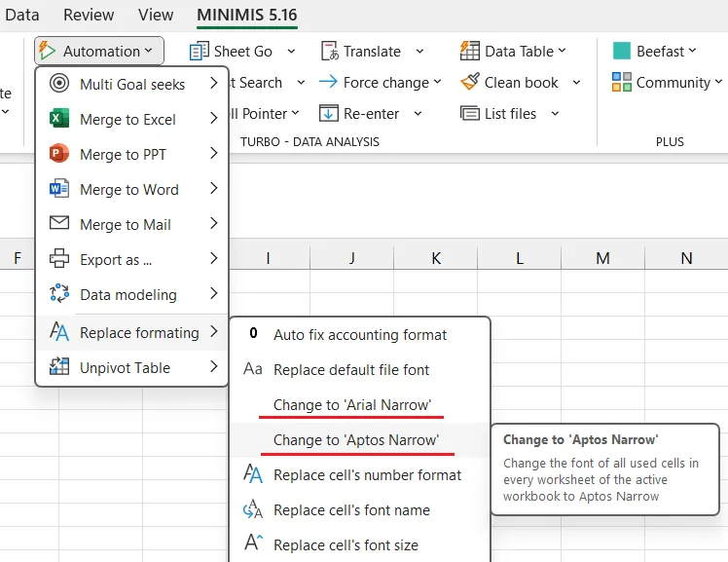728x562 pixels.
Task: Select Replace cell's number format entry
Action: pyautogui.click(x=360, y=475)
